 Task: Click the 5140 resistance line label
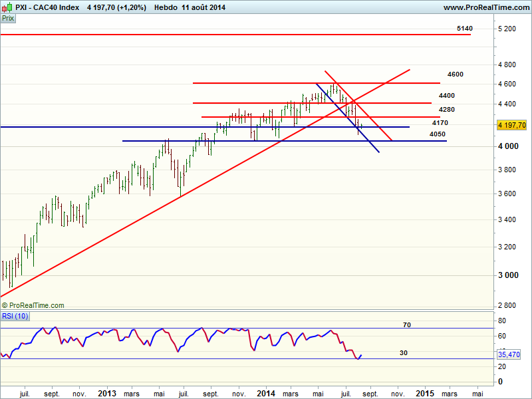(465, 29)
